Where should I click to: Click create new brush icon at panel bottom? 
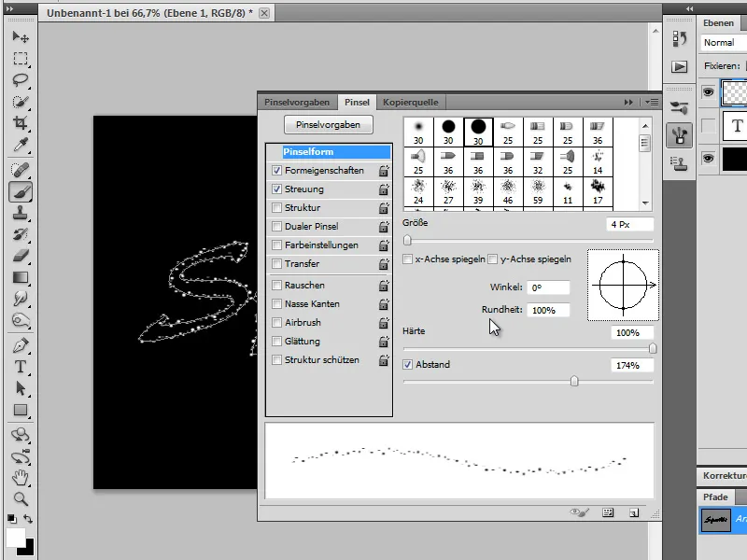click(x=634, y=512)
